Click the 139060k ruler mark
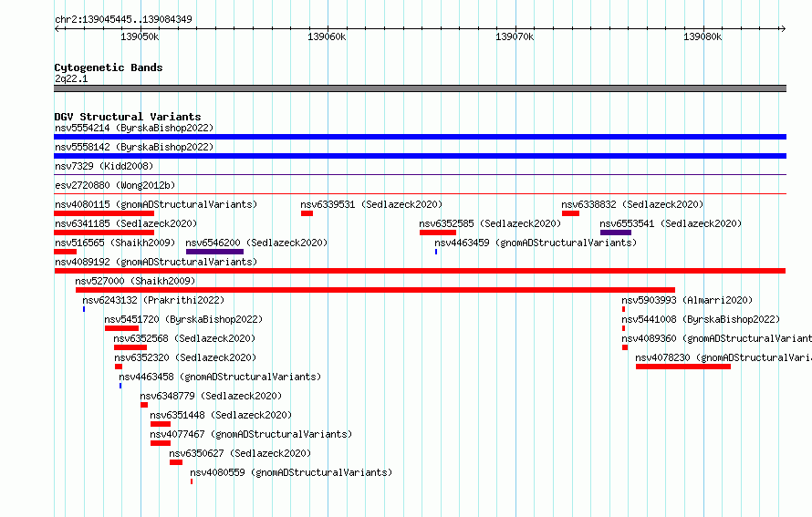812x517 pixels. [327, 36]
